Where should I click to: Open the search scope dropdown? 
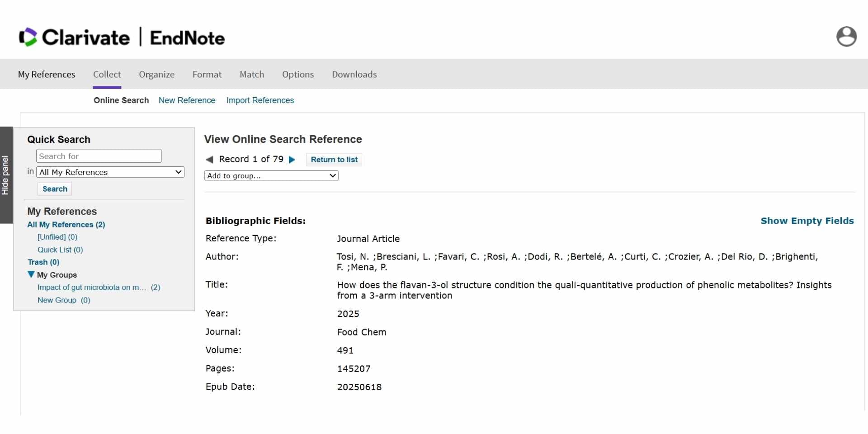point(110,172)
